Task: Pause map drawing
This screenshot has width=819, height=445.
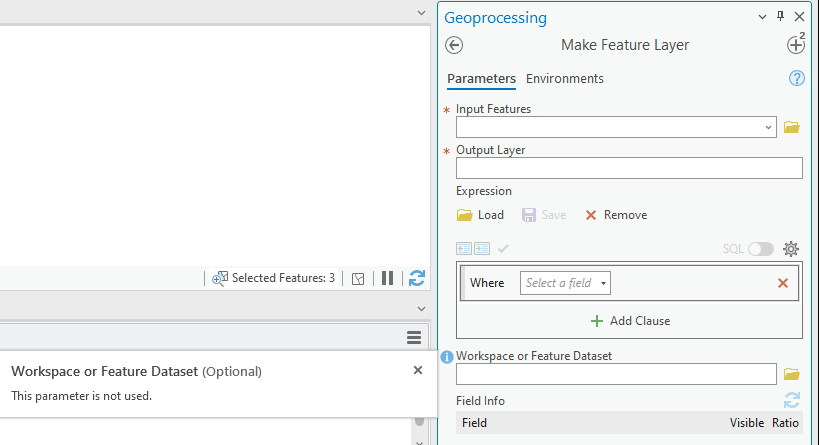Action: [x=387, y=278]
